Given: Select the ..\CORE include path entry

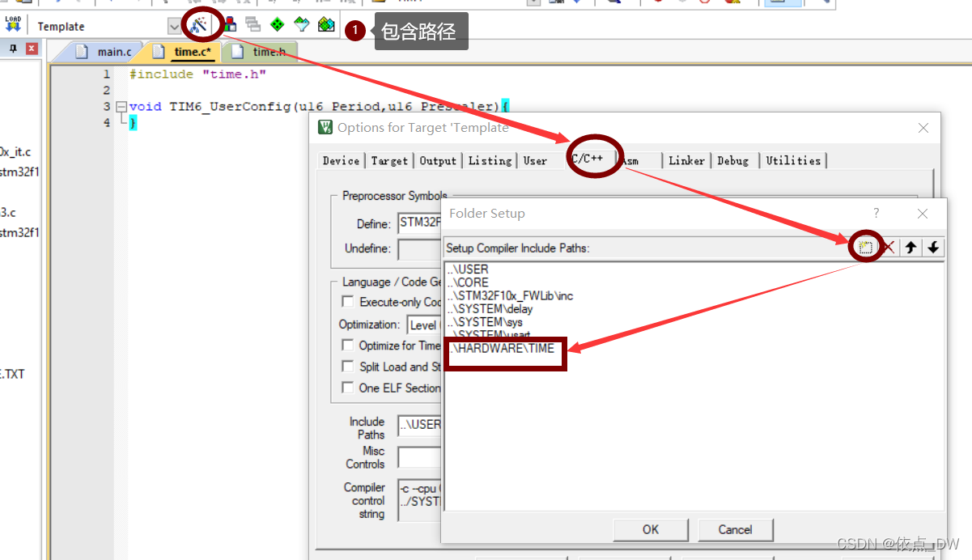Looking at the screenshot, I should (x=467, y=282).
